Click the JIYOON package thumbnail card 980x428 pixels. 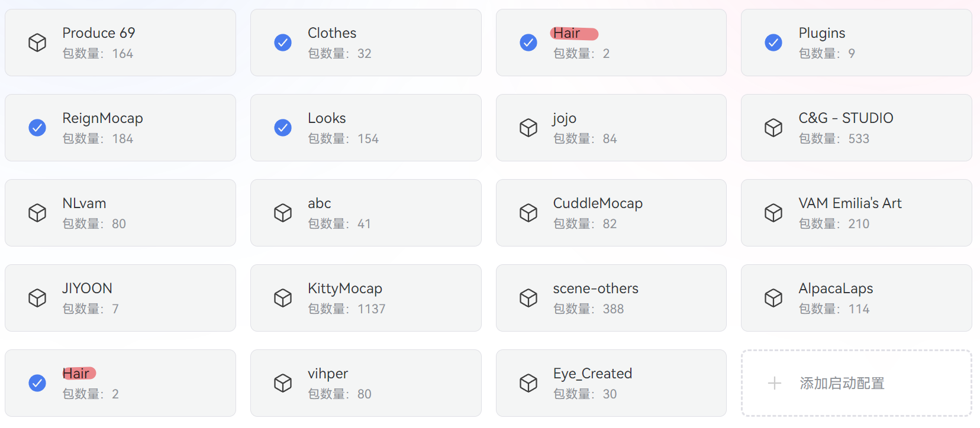tap(120, 297)
